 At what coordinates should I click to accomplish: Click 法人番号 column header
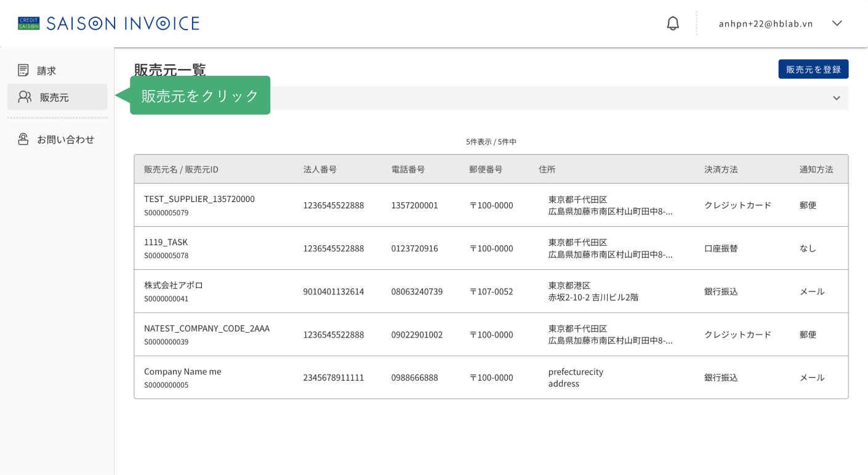pyautogui.click(x=319, y=169)
